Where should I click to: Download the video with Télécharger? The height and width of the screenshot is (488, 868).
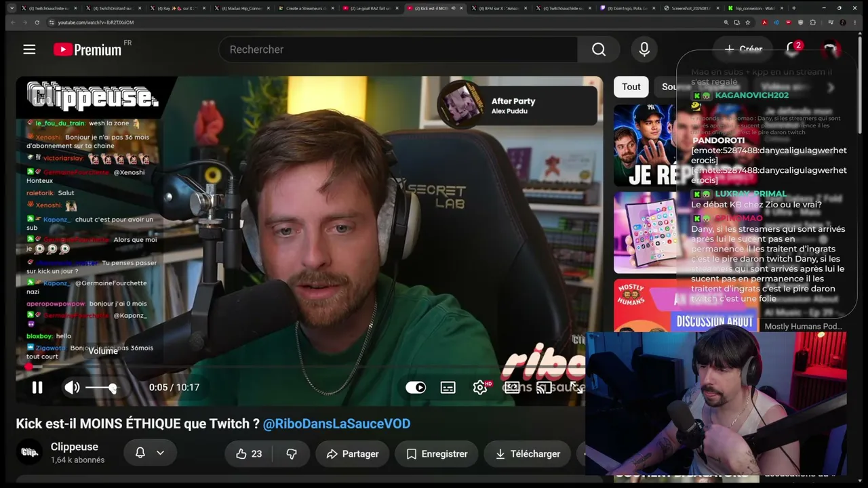point(527,454)
